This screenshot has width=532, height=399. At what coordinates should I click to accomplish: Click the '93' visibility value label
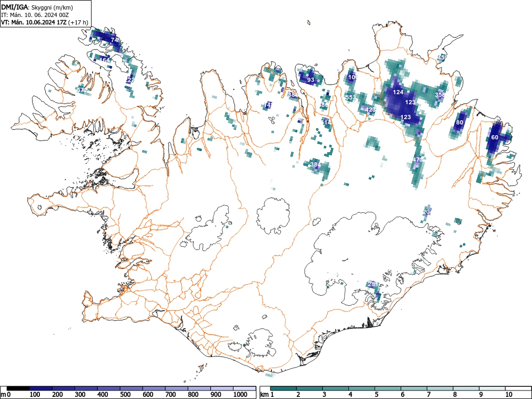[311, 80]
